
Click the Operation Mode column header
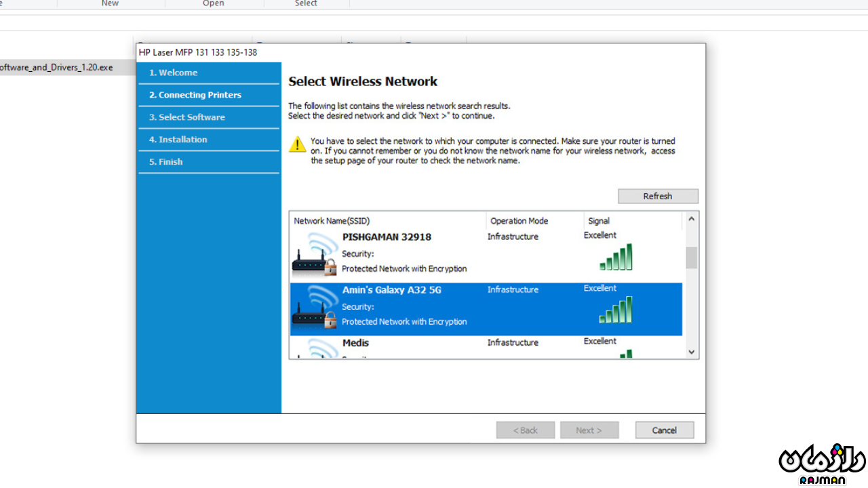(535, 221)
